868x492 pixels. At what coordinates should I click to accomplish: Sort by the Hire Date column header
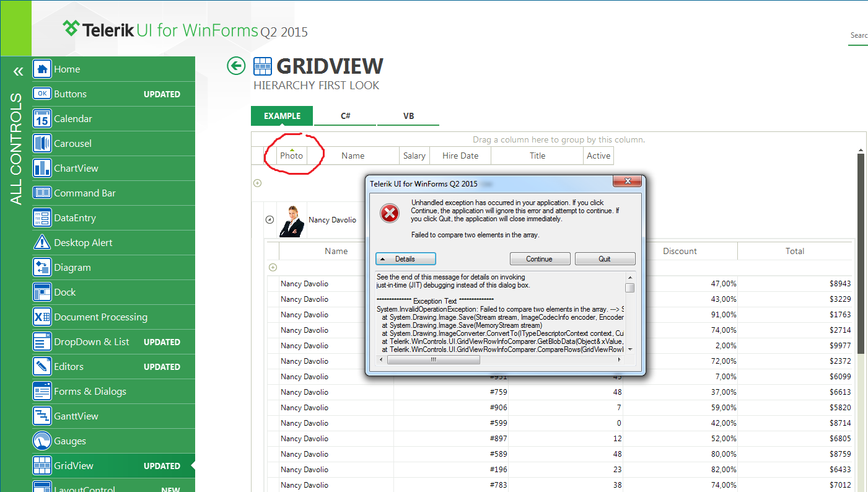(x=460, y=156)
